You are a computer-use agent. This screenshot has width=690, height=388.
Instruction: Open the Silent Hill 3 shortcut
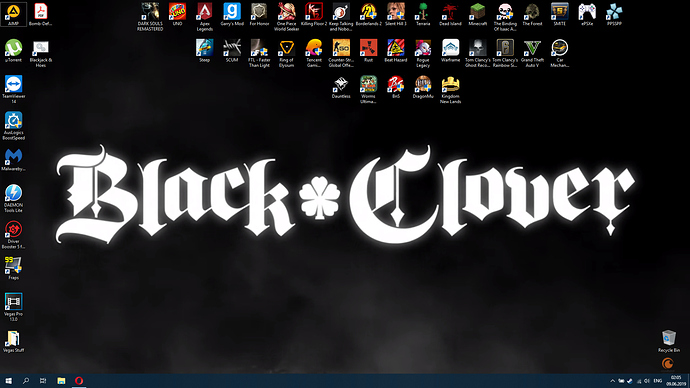coord(396,14)
